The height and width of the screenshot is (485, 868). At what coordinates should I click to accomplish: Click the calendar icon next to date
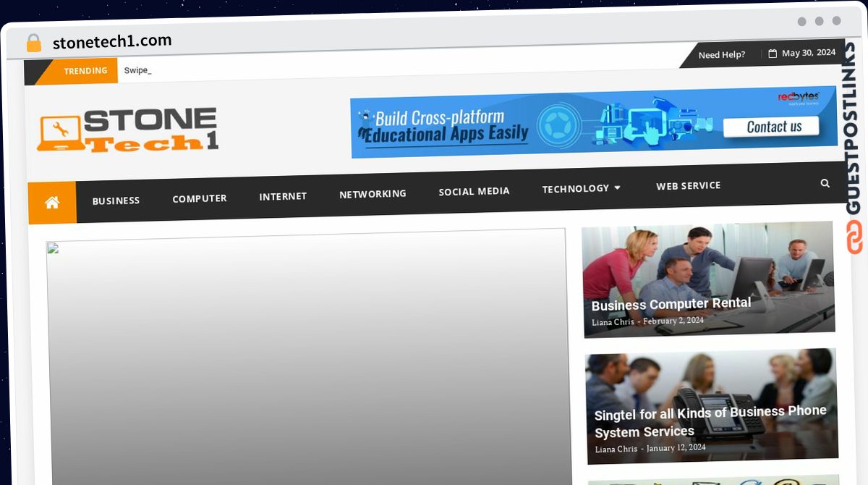pos(773,53)
